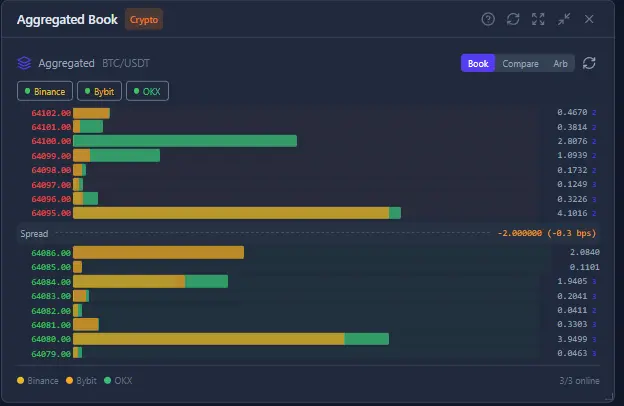Click the spread value -2.000000 (-0.3 bps)
Image resolution: width=624 pixels, height=406 pixels.
(547, 233)
